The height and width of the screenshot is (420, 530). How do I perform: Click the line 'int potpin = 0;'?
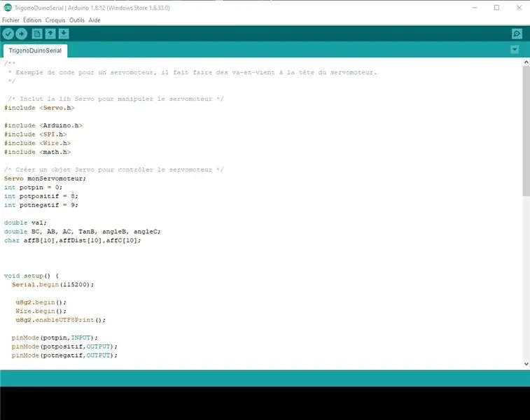pos(33,187)
